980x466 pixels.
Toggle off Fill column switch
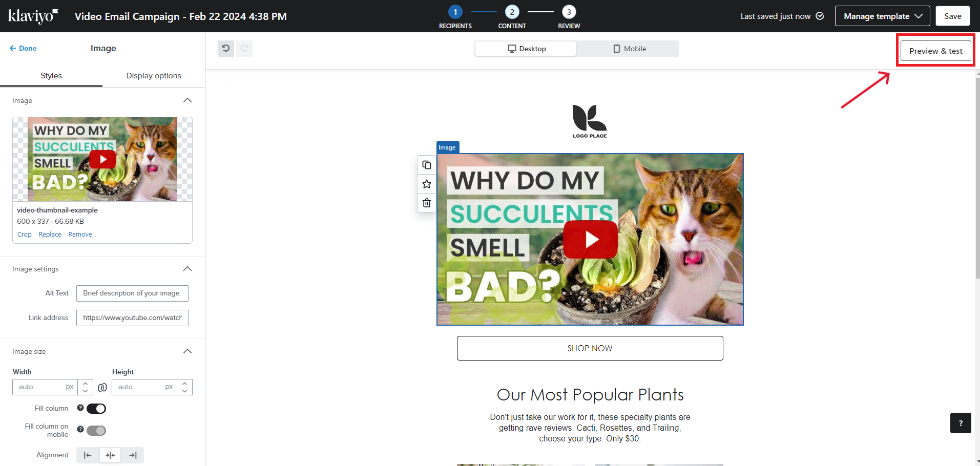(96, 409)
